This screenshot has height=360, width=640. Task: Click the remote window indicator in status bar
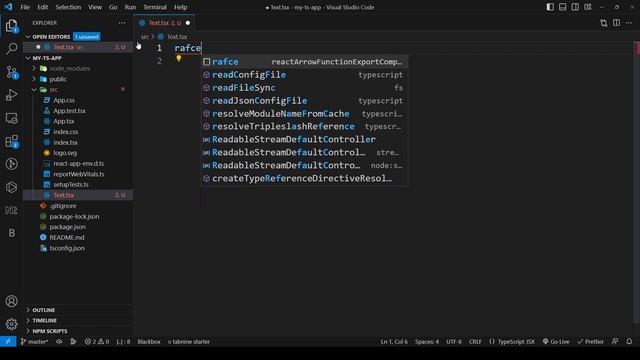(8, 342)
